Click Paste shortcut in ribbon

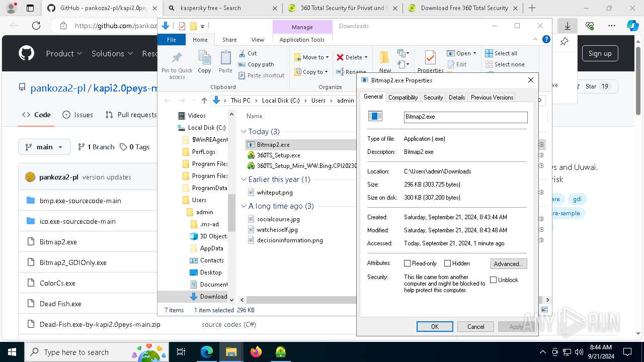(261, 75)
